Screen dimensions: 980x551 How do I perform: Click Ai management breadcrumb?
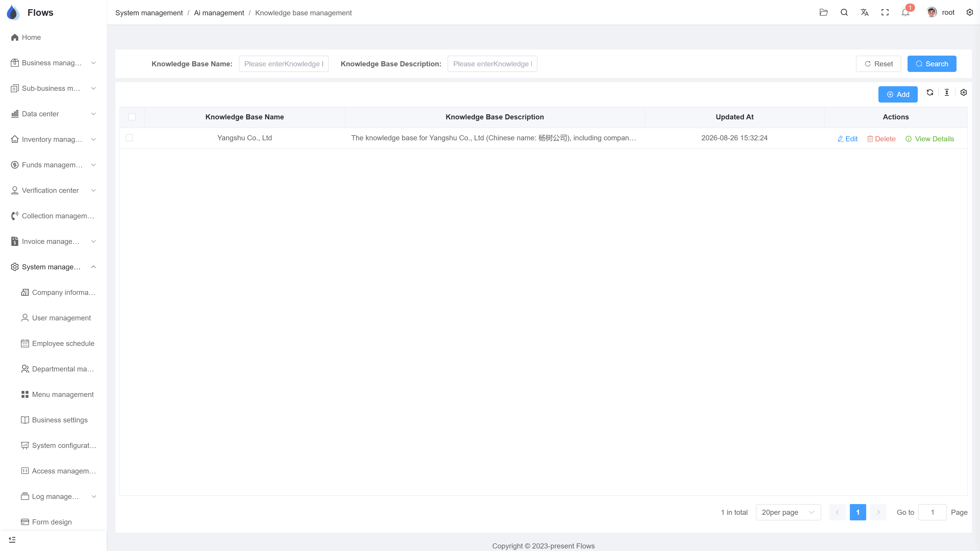(219, 13)
